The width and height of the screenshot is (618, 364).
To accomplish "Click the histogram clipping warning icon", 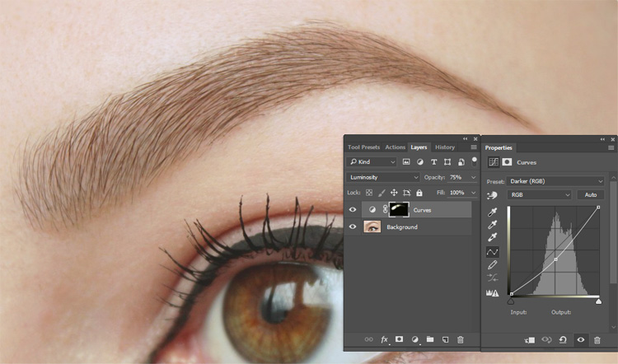I will pos(492,292).
